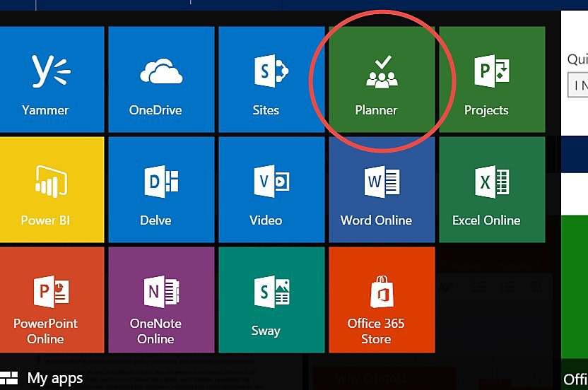Open the SharePoint Sites tile

tap(266, 79)
